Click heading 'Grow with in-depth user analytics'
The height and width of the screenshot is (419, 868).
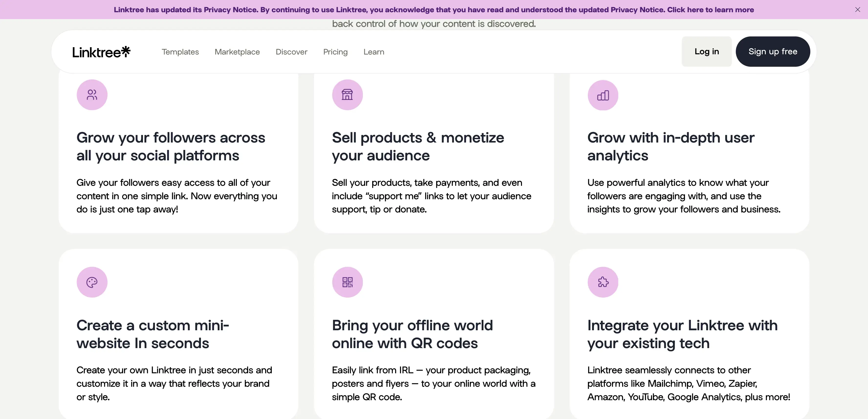point(671,147)
